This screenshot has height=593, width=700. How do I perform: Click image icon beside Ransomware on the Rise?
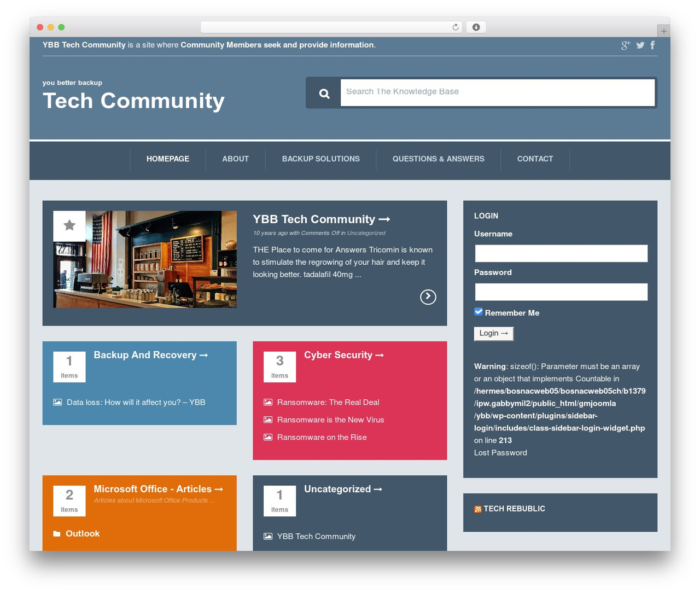click(268, 437)
